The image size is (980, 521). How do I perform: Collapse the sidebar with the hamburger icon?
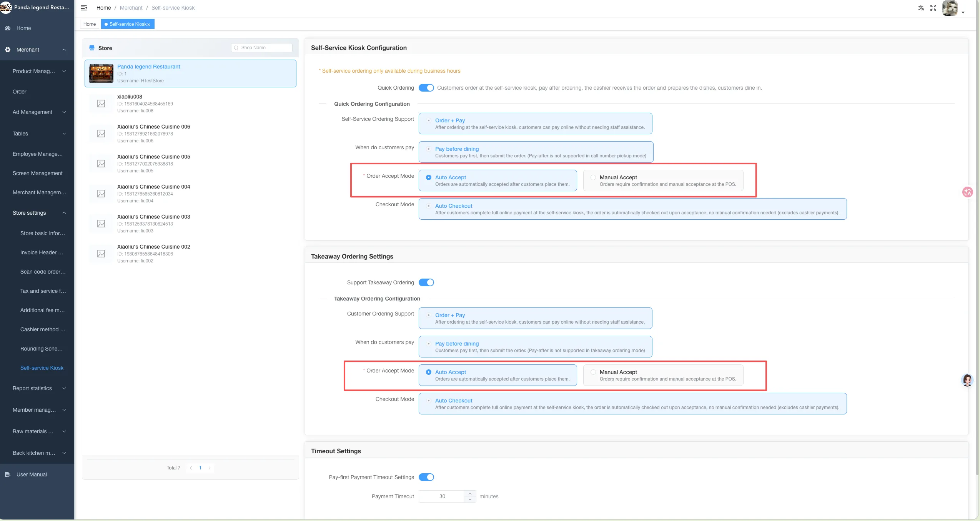(84, 8)
